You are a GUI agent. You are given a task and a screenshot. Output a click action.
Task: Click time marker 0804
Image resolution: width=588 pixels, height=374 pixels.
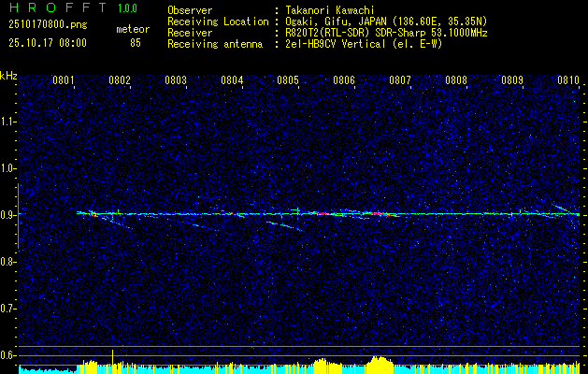tap(232, 80)
